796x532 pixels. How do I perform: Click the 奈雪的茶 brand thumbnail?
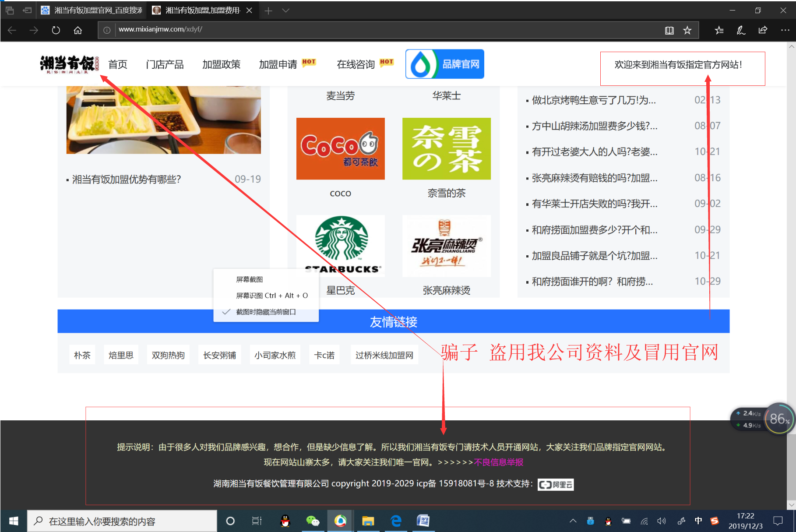coord(446,148)
